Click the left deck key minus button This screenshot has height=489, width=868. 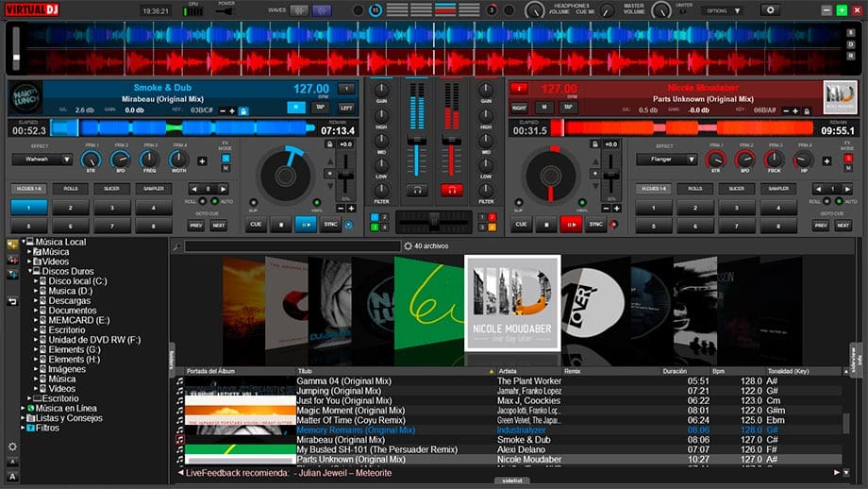[x=223, y=111]
